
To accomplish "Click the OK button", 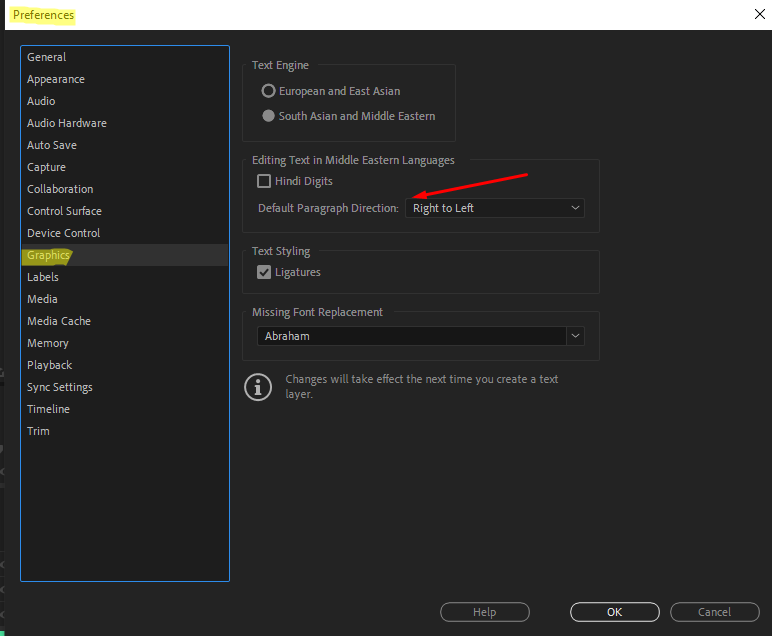I will tap(614, 612).
